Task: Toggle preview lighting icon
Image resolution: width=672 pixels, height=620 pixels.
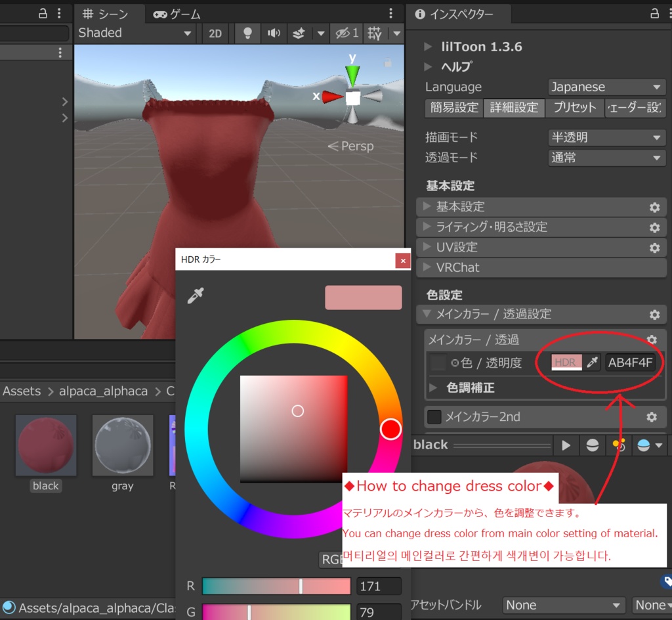Action: [619, 445]
